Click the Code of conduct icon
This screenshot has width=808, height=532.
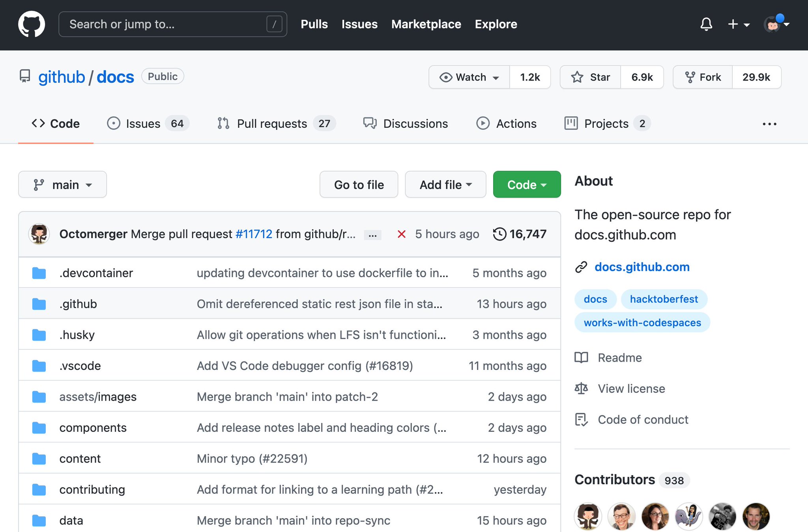pos(581,420)
